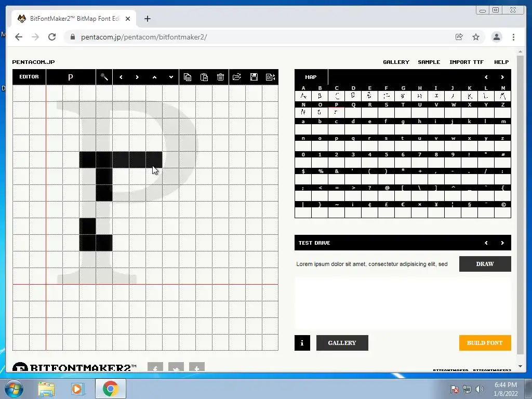Share this page icon in address bar
The height and width of the screenshot is (399, 532).
pos(459,37)
